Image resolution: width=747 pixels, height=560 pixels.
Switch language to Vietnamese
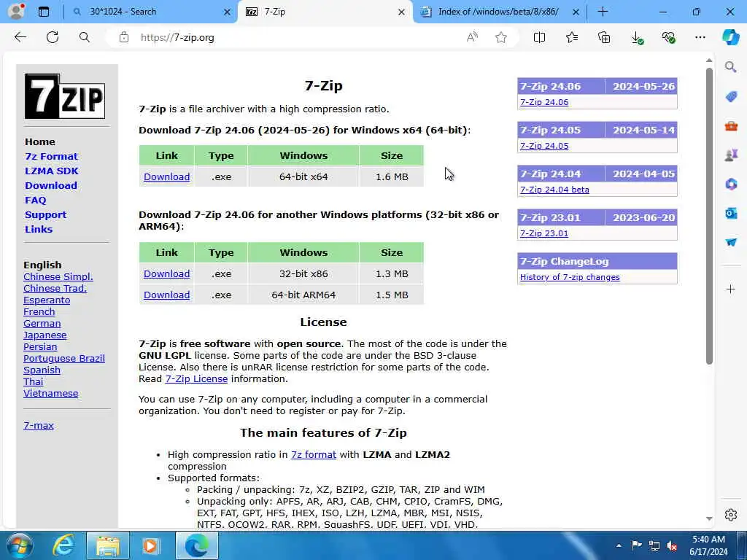tap(50, 393)
